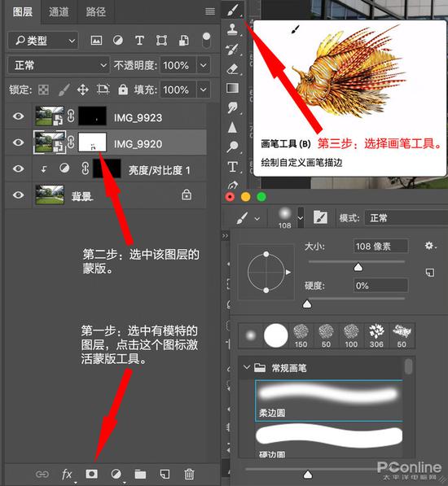The width and height of the screenshot is (448, 486).
Task: Collapse the 常规画笔 brush folder
Action: point(247,368)
